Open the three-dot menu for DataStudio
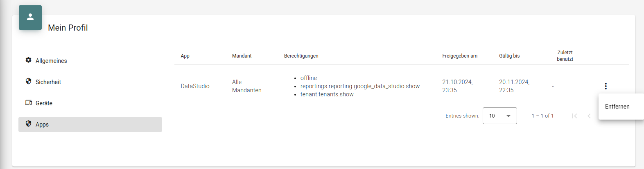Screen dimensions: 644x169 click(x=606, y=86)
